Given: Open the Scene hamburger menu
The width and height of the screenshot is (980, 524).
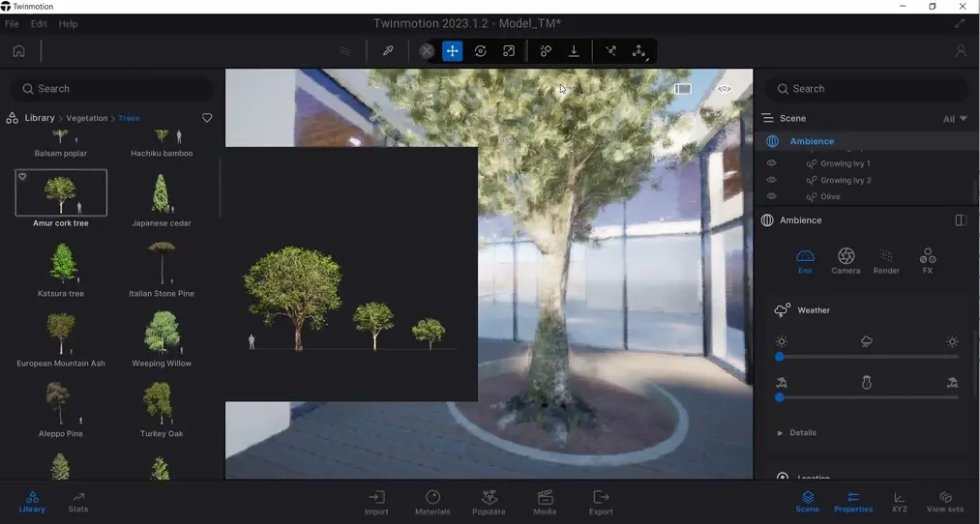Looking at the screenshot, I should point(767,118).
